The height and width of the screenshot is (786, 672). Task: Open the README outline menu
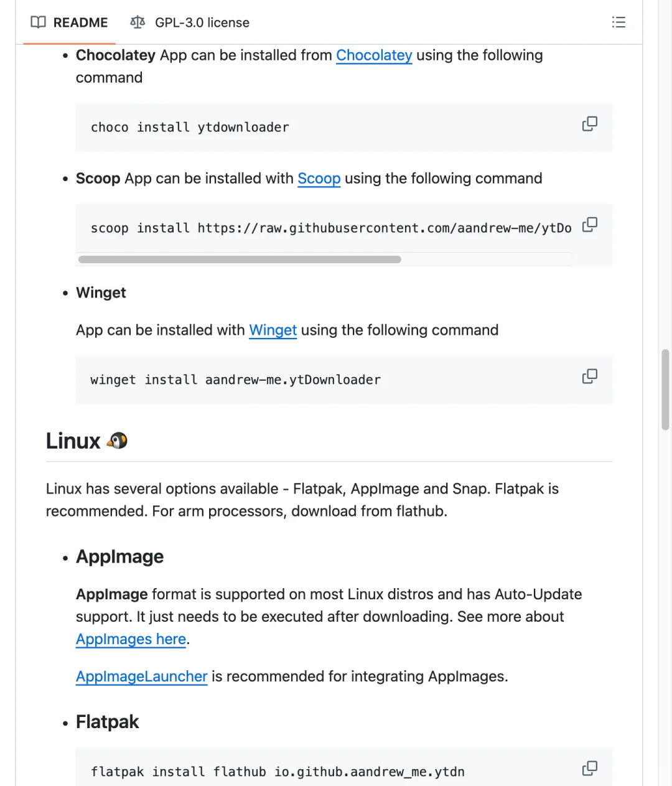point(618,22)
